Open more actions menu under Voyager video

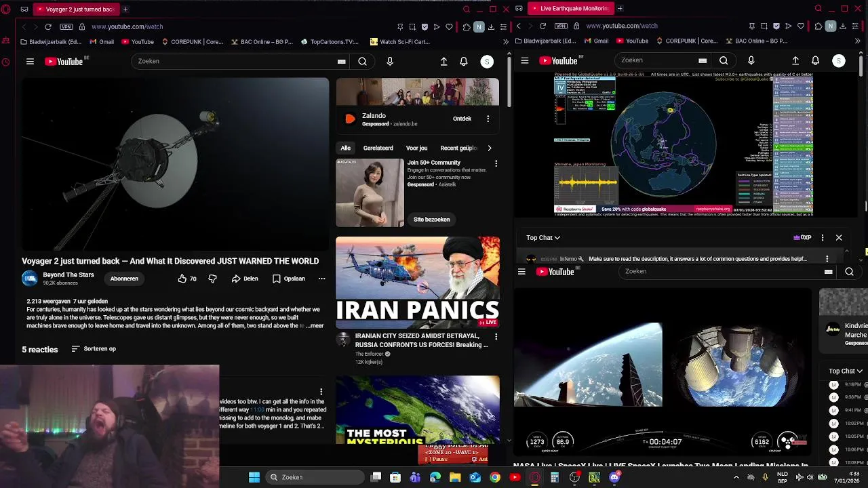coord(321,279)
